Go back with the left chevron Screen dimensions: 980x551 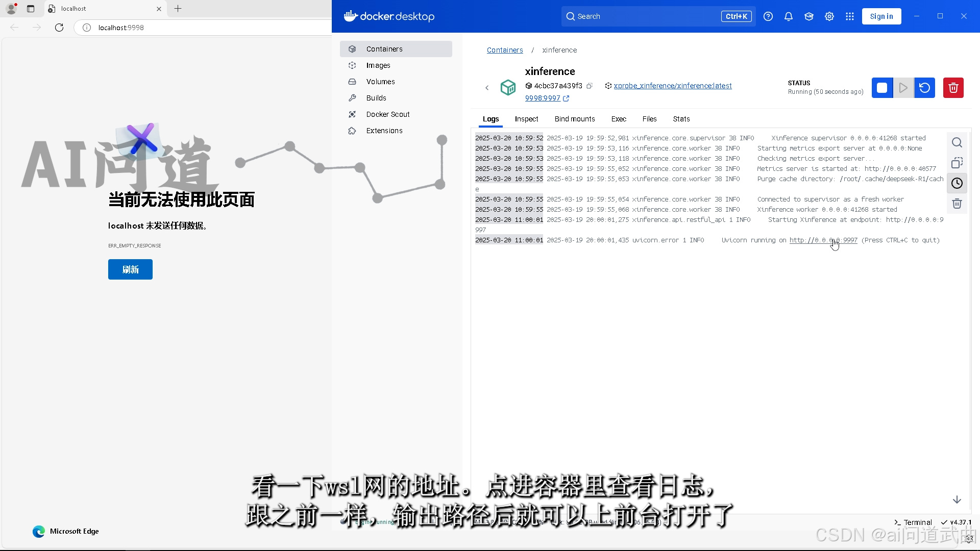tap(487, 88)
